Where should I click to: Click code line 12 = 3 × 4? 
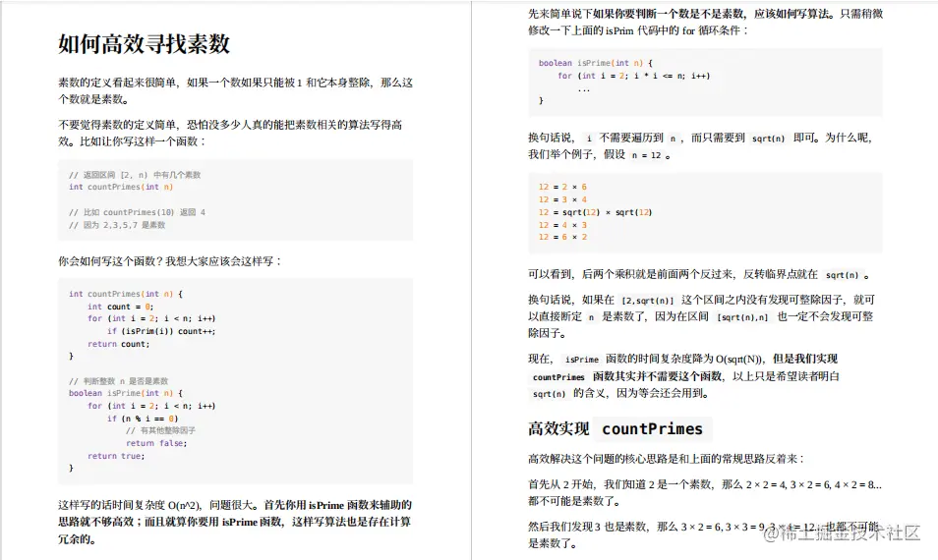563,199
